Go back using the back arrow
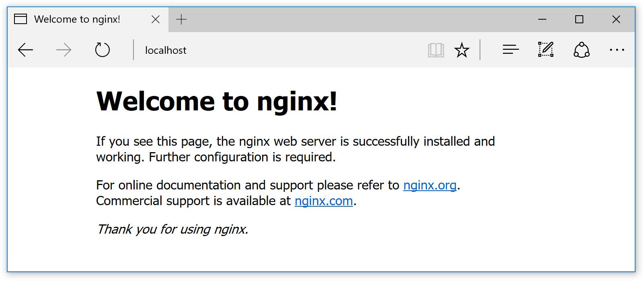Viewport: 644px width, 281px height. [x=26, y=50]
